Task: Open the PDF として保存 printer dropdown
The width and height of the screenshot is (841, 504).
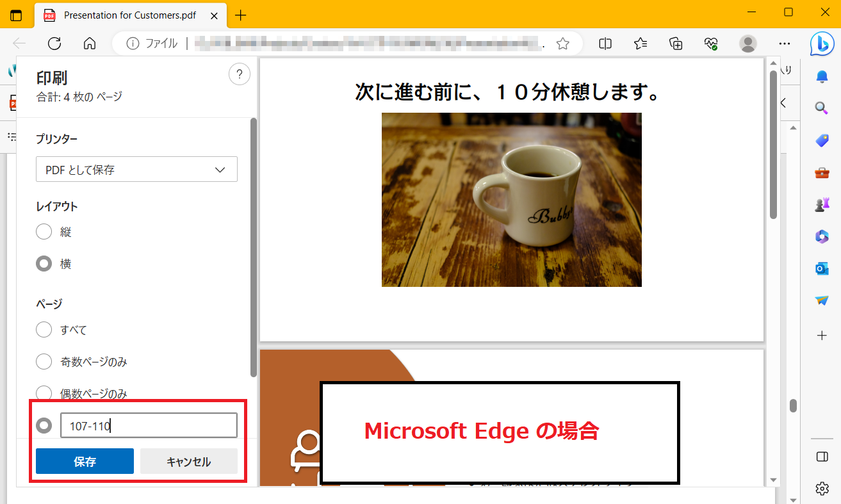Action: (136, 170)
